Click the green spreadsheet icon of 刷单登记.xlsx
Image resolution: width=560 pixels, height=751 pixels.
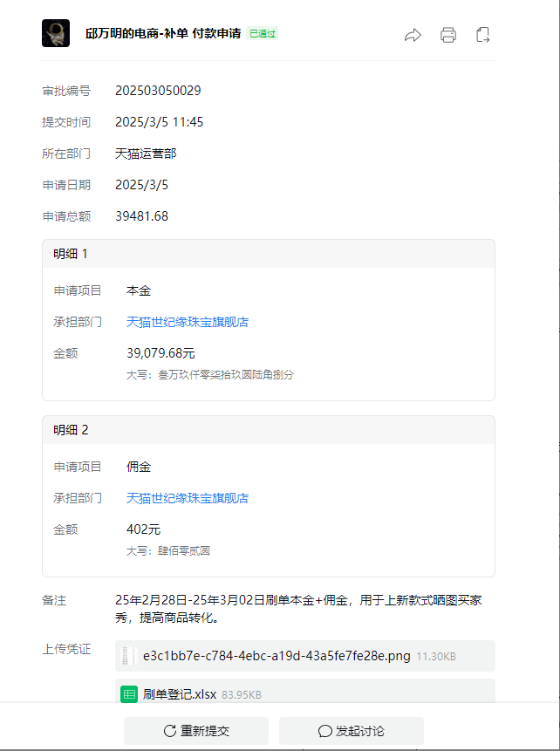click(x=129, y=694)
